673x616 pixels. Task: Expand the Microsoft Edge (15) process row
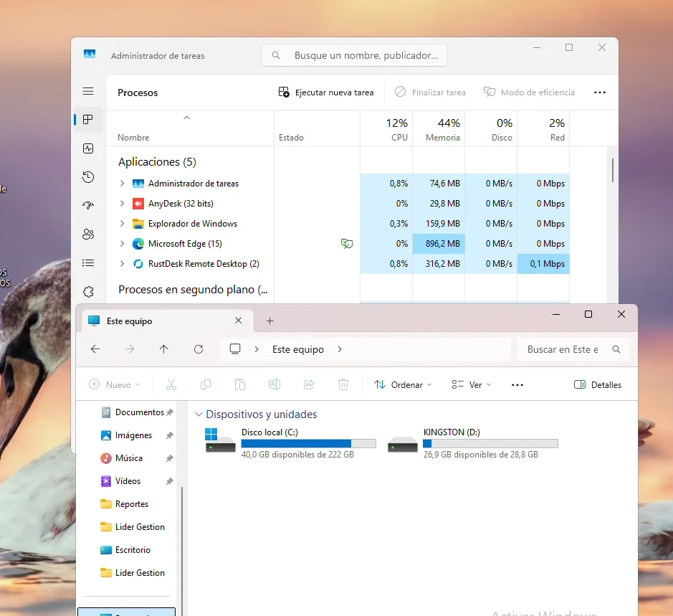coord(123,244)
